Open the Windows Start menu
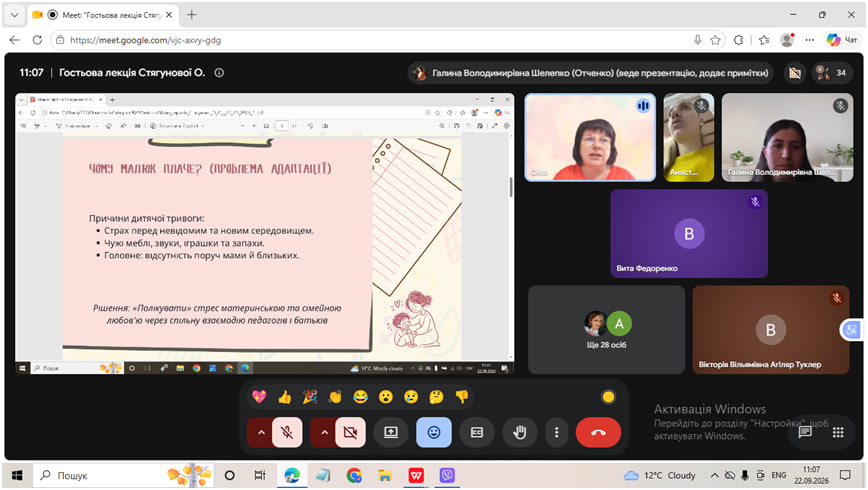The height and width of the screenshot is (490, 868). pyautogui.click(x=17, y=475)
